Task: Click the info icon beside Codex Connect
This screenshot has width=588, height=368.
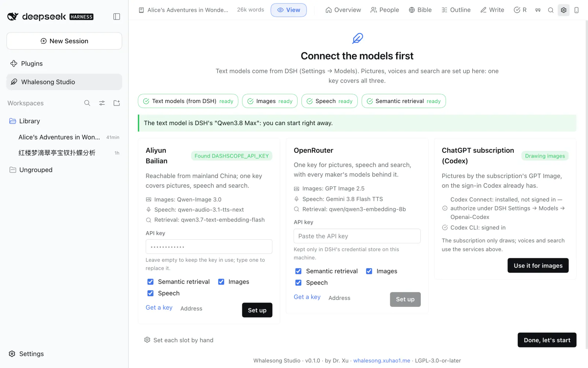Action: click(445, 208)
